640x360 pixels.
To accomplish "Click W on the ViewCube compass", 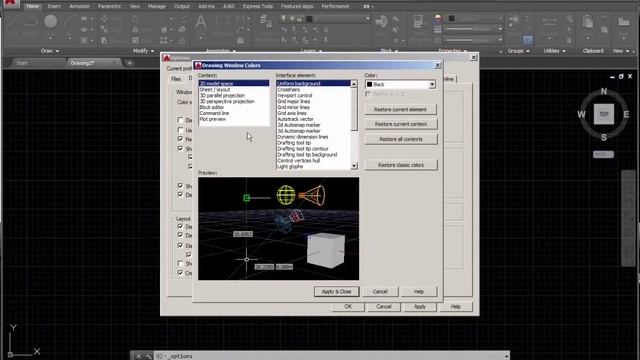I will pyautogui.click(x=581, y=114).
